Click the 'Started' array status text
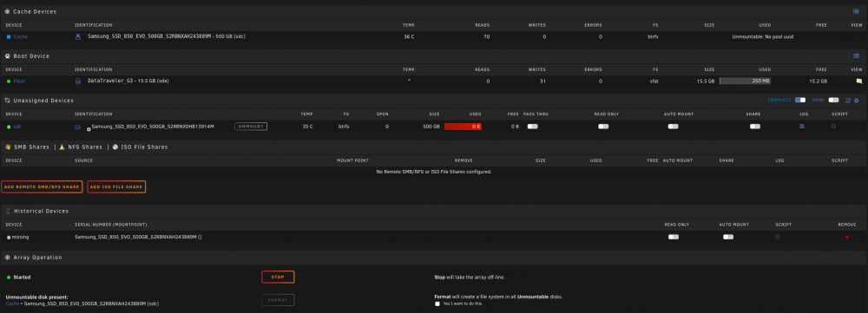This screenshot has width=868, height=313. pos(22,277)
